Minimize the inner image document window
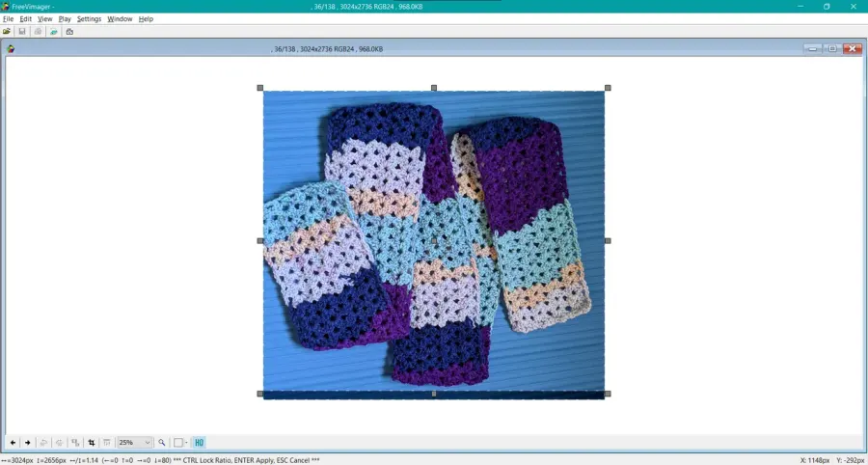 tap(813, 48)
